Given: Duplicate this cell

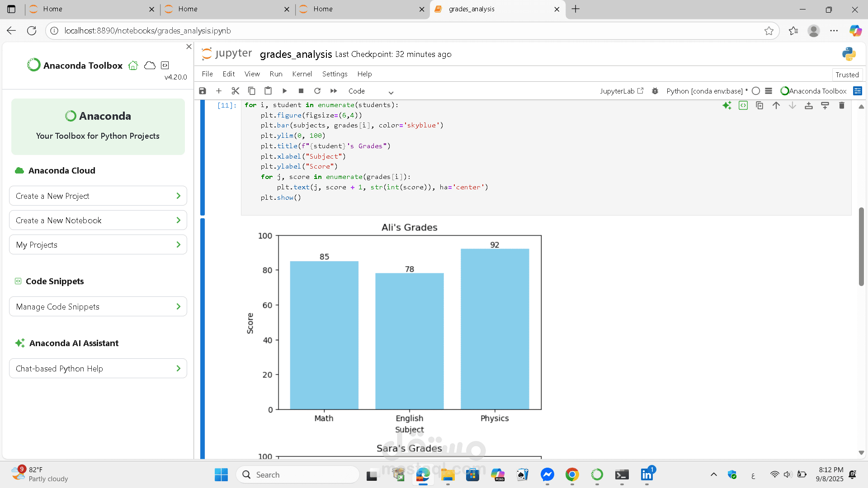Looking at the screenshot, I should tap(759, 105).
